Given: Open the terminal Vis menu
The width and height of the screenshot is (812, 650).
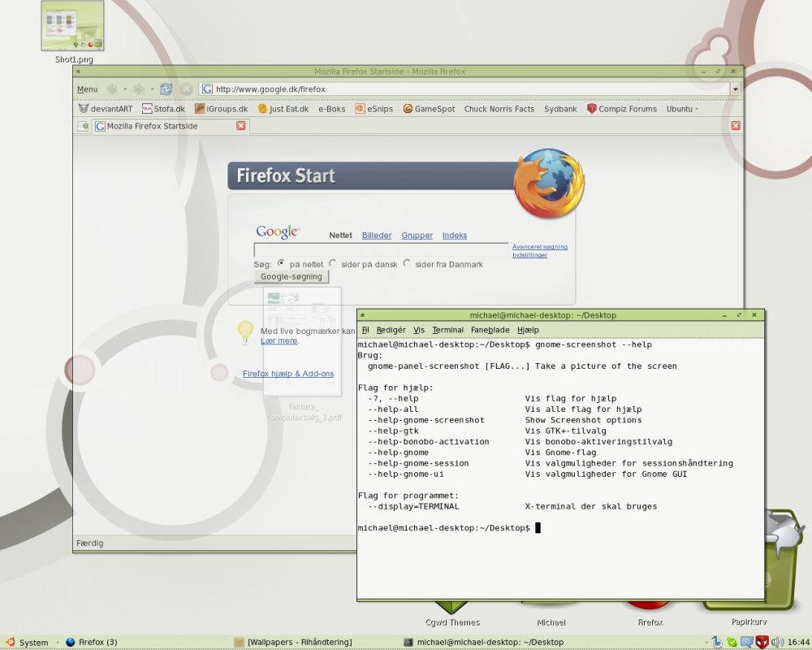Looking at the screenshot, I should coord(419,330).
